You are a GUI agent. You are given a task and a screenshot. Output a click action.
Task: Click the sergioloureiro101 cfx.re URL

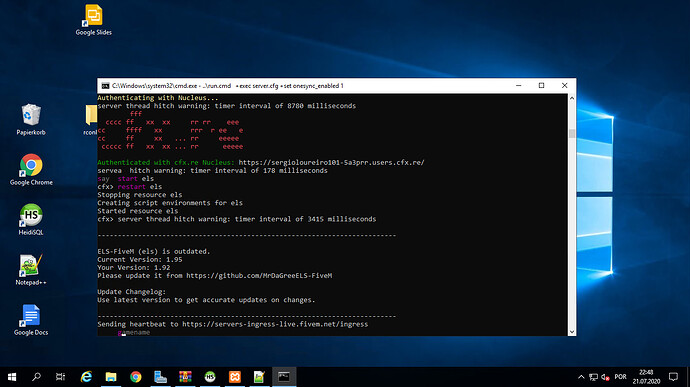(x=331, y=162)
